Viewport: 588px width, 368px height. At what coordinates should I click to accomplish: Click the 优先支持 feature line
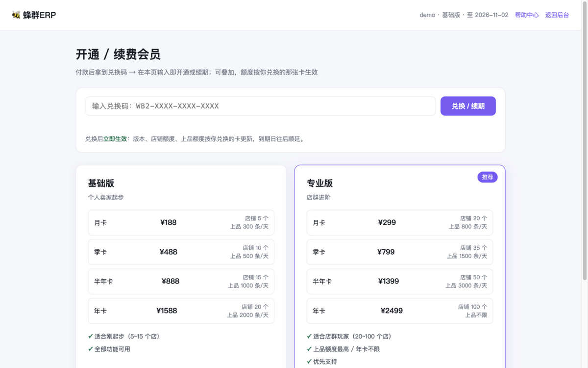pyautogui.click(x=322, y=362)
